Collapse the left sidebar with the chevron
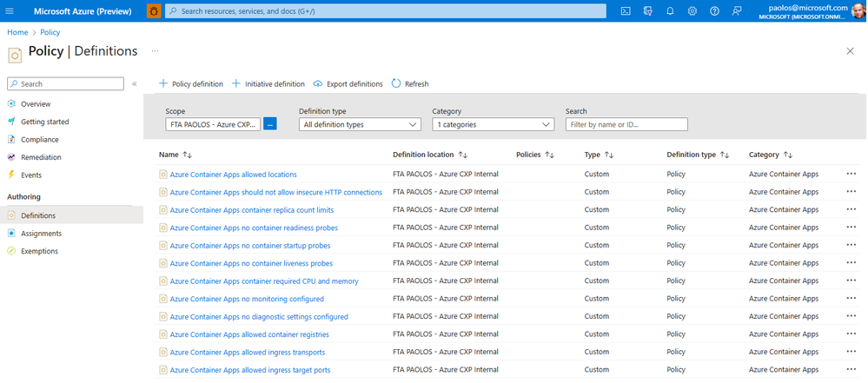This screenshot has width=868, height=383. coord(134,84)
